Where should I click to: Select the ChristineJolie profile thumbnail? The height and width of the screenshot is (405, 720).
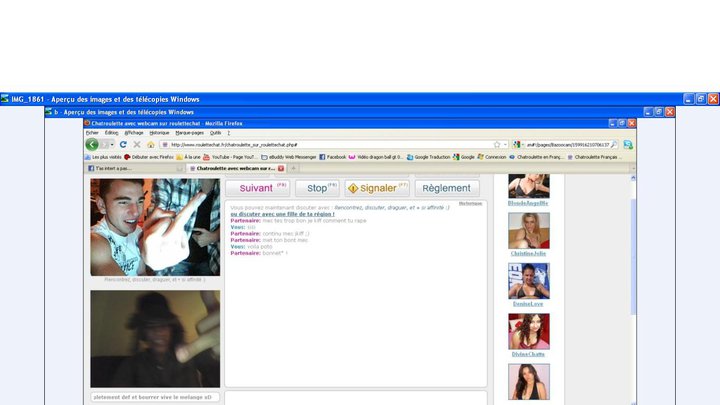tap(529, 231)
